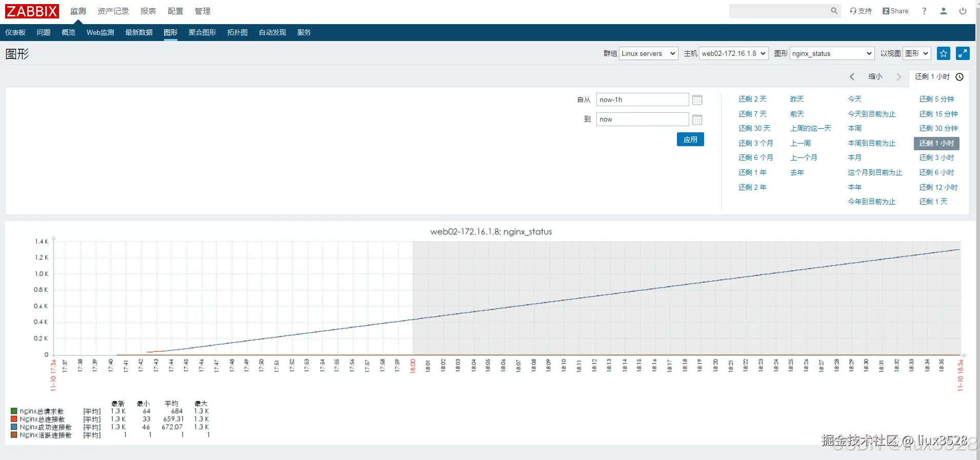This screenshot has height=460, width=980.
Task: Click the top search input box
Action: 779,11
